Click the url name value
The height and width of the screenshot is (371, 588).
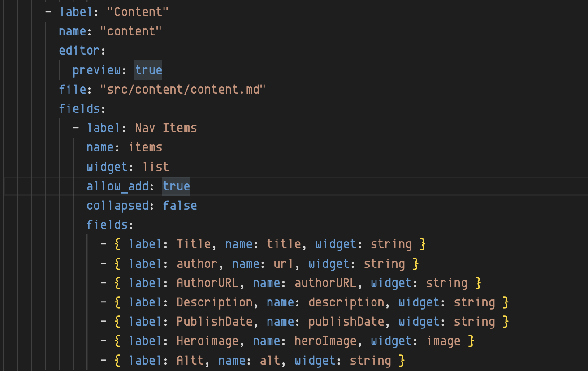tap(283, 263)
